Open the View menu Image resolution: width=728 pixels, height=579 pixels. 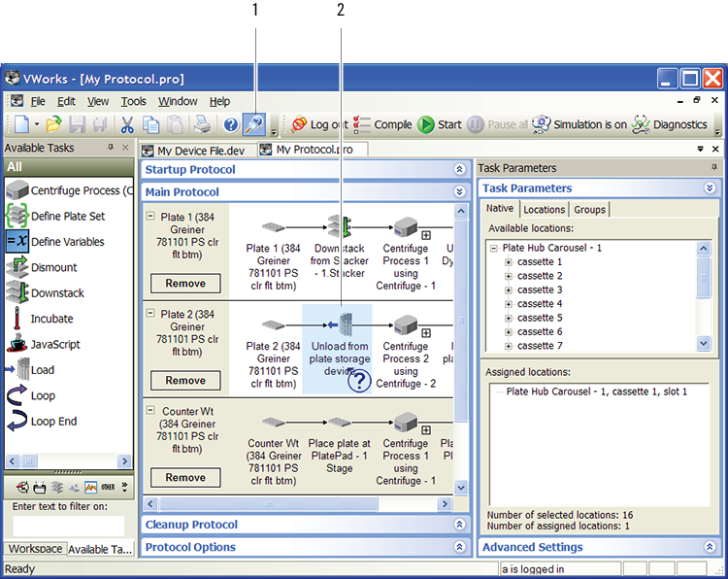pos(98,101)
